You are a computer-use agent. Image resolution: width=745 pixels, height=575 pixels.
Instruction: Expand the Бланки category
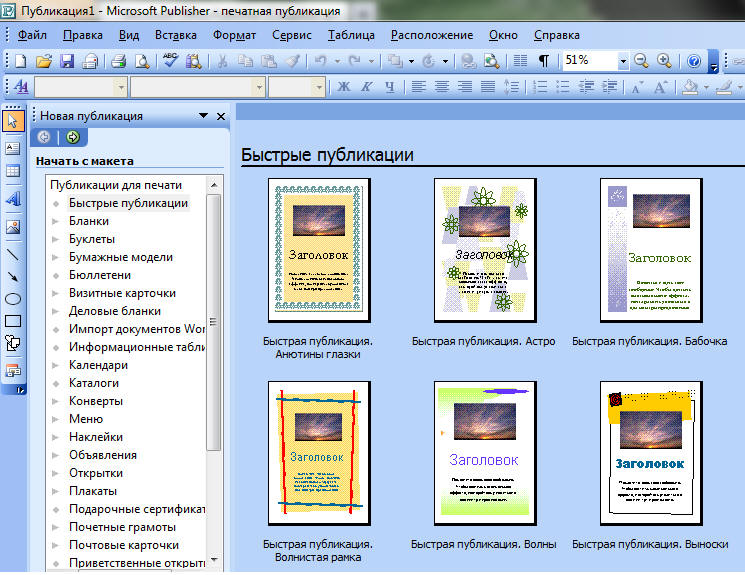coord(55,221)
